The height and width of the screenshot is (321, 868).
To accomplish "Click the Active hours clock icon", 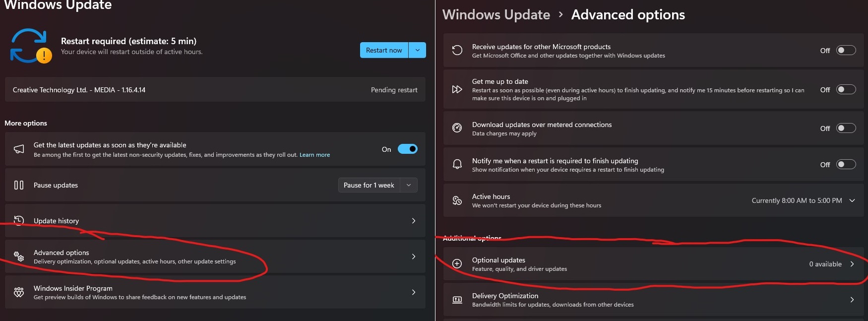I will (457, 200).
